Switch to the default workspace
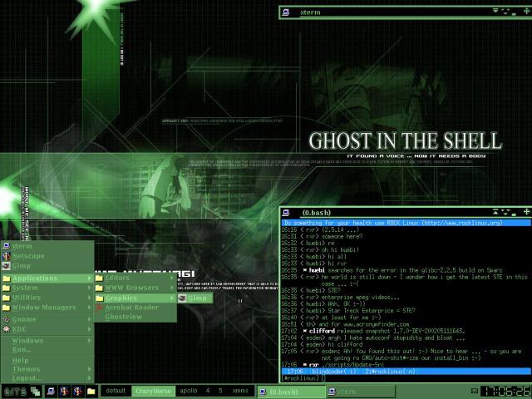 [x=116, y=391]
